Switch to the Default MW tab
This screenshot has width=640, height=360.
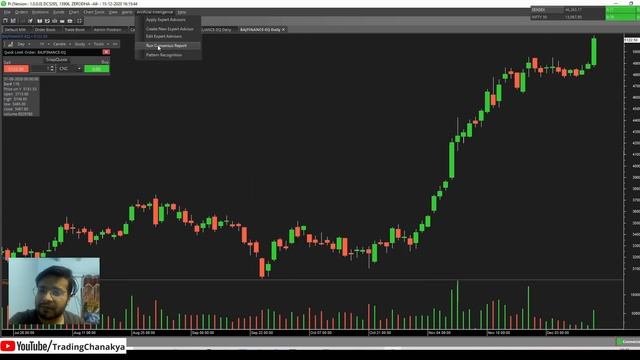16,30
